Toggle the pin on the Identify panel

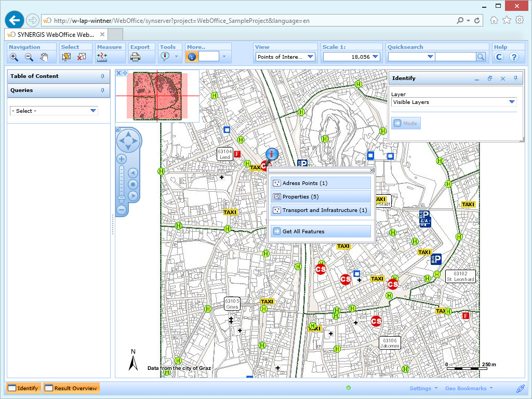515,78
